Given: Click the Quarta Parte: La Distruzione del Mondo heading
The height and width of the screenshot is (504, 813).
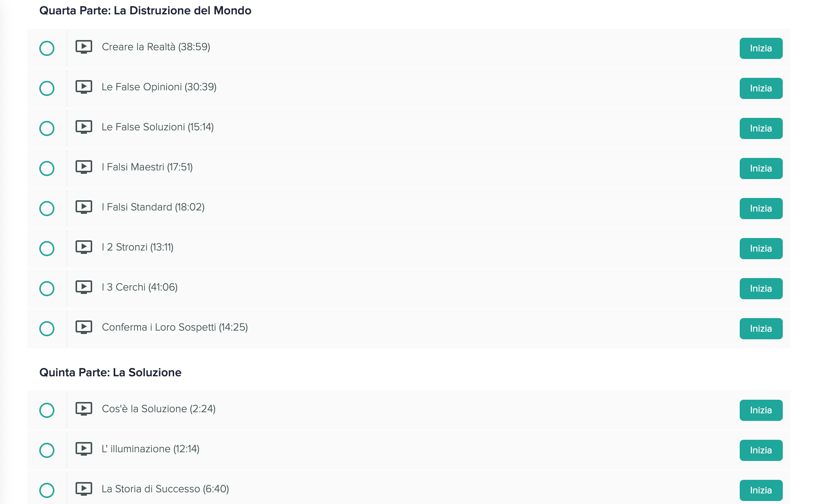Looking at the screenshot, I should tap(145, 11).
